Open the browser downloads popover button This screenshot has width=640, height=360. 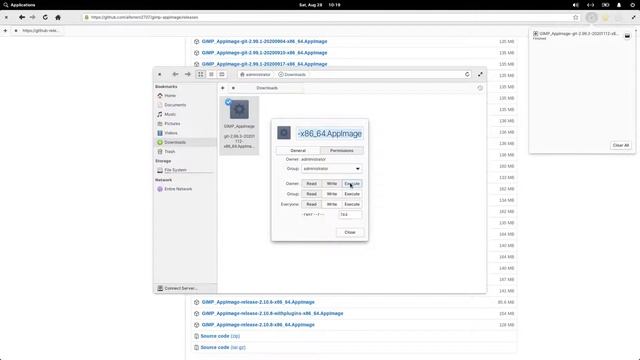tap(591, 18)
